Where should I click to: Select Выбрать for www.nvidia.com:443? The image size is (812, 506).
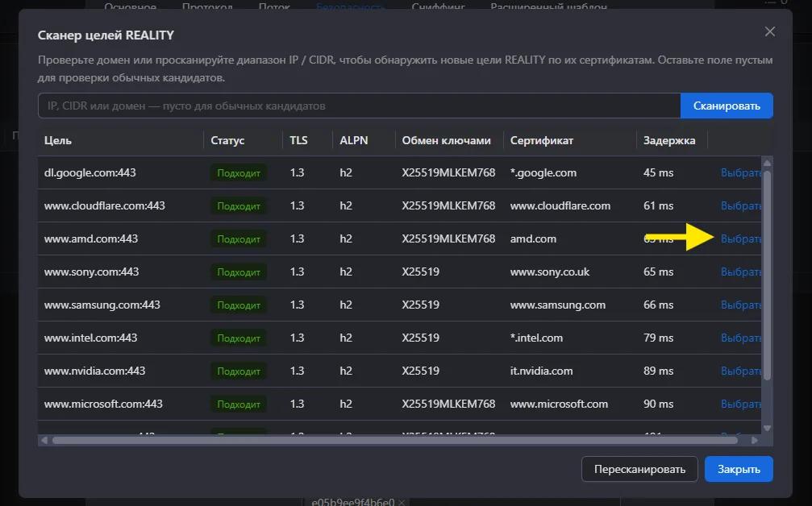[x=740, y=371]
